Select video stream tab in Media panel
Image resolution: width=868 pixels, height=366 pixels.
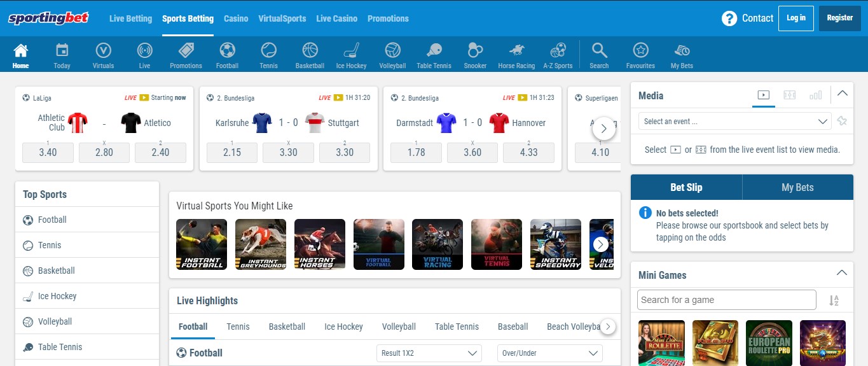coord(764,95)
